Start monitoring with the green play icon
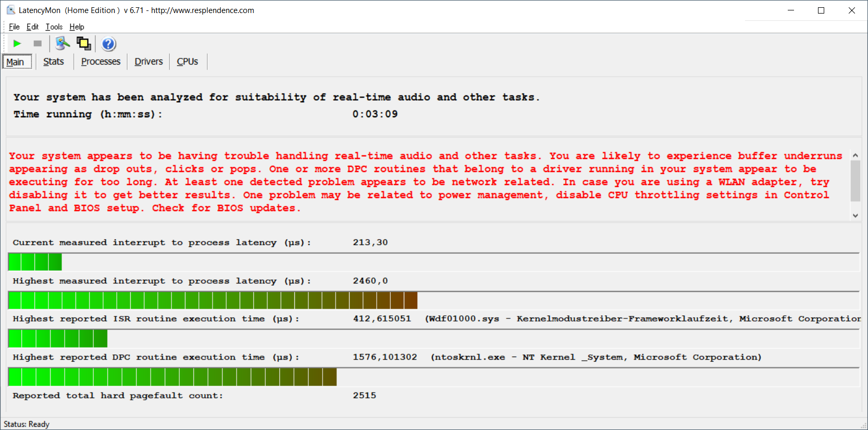 [17, 44]
